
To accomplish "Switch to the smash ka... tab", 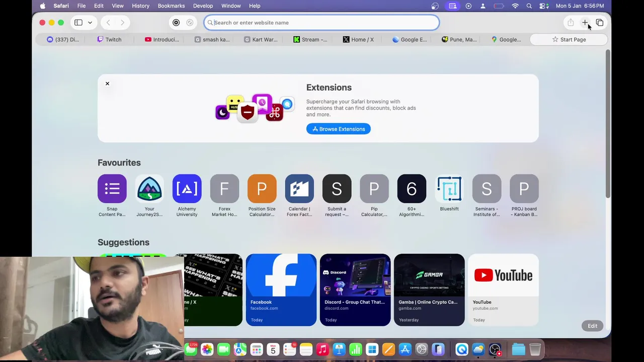I will (x=211, y=40).
